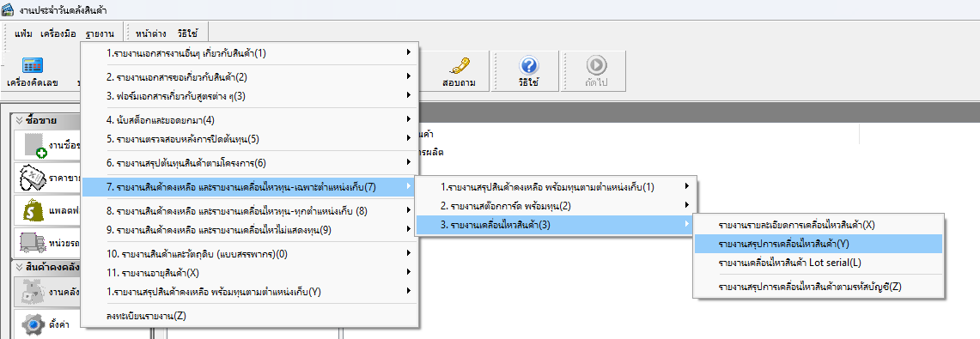Choose รายงานรายละเอียดการเคลื่อนไหวสินค้า(X)
The image size is (980, 339).
(819, 225)
